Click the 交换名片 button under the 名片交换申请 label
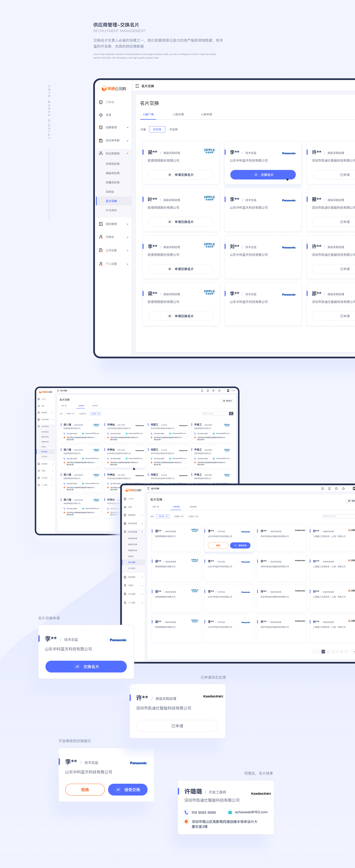This screenshot has height=868, width=355. pos(86,666)
